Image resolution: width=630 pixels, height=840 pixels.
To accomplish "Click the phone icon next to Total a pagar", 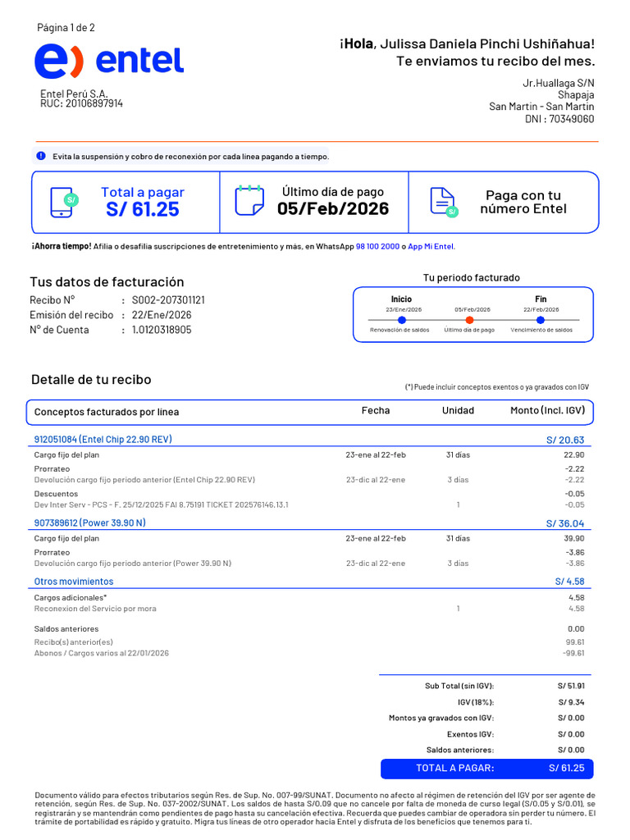I will point(62,203).
